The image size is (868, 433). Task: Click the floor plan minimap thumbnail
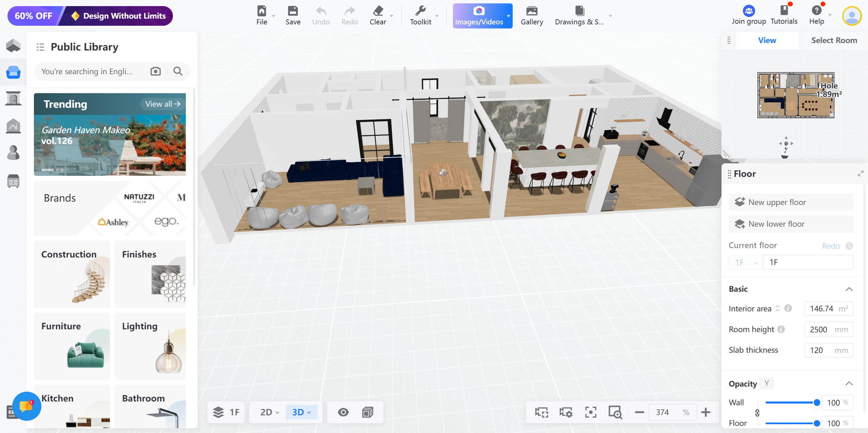(796, 95)
